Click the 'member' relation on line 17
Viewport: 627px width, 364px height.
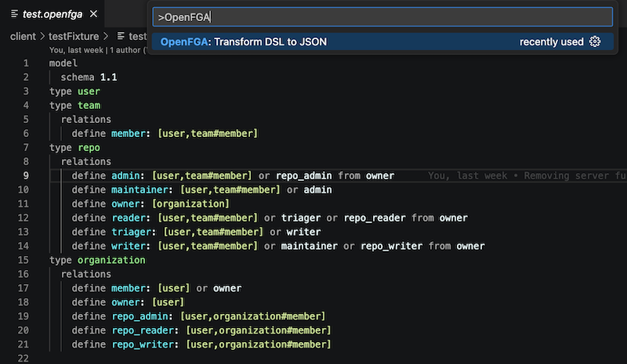(129, 288)
